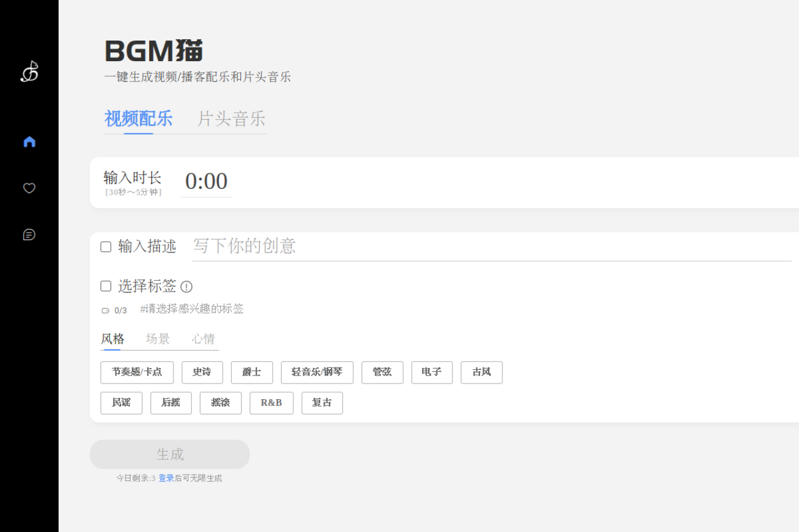Click the info icon next to 选择标签
Image resolution: width=799 pixels, height=532 pixels.
click(186, 286)
